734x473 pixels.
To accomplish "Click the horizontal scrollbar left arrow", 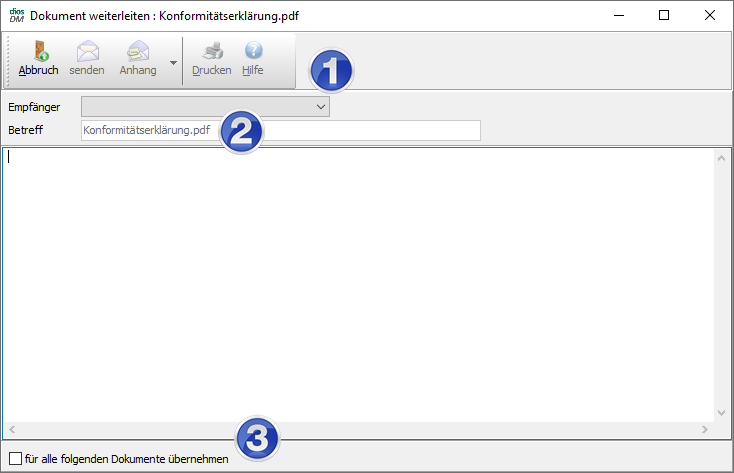I will pos(12,429).
